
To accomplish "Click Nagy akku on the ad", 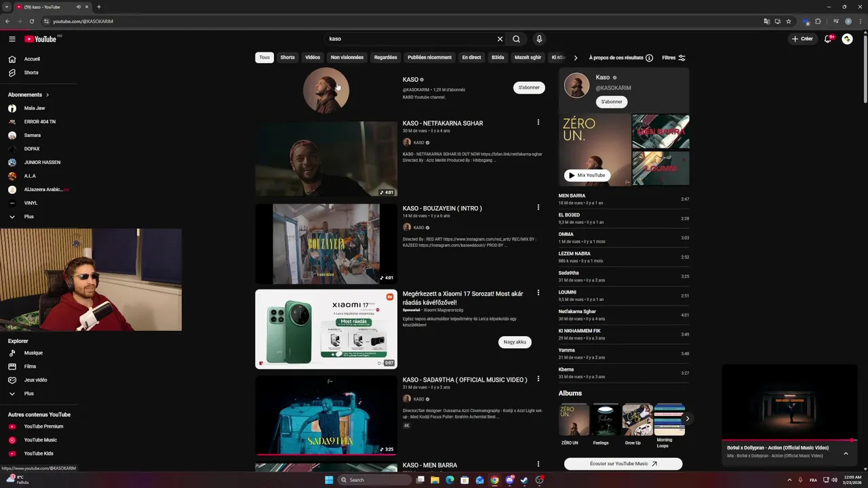I will 515,342.
